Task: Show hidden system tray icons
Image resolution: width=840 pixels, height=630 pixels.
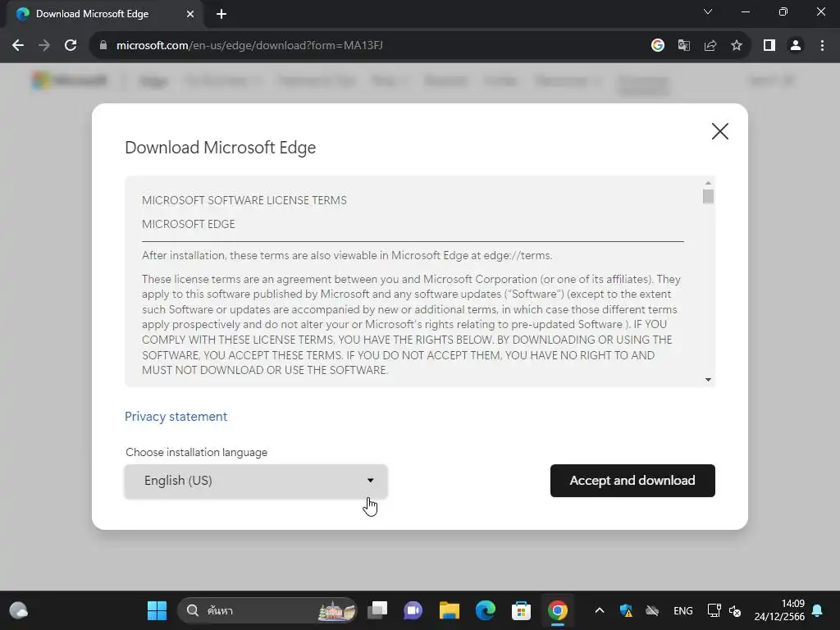Action: click(x=600, y=610)
